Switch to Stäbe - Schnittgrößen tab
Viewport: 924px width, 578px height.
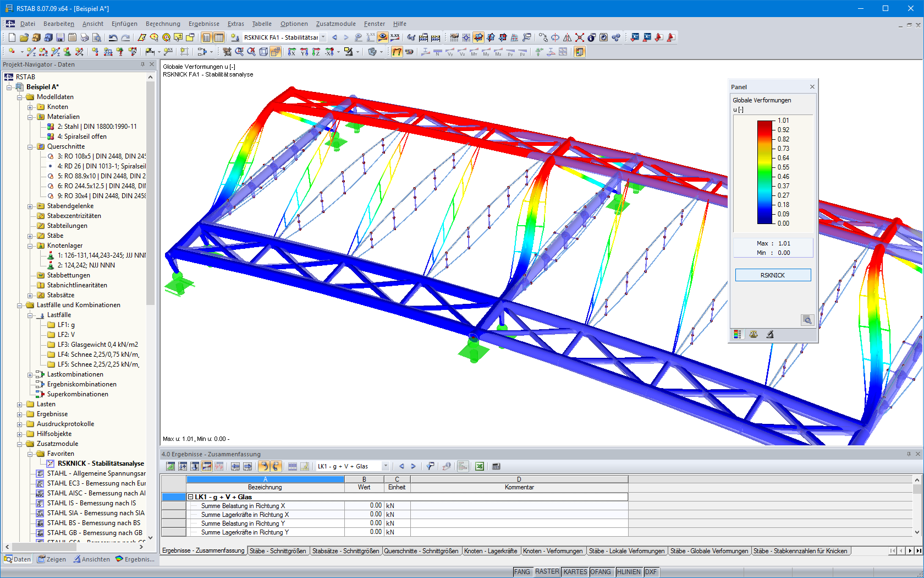tap(277, 550)
